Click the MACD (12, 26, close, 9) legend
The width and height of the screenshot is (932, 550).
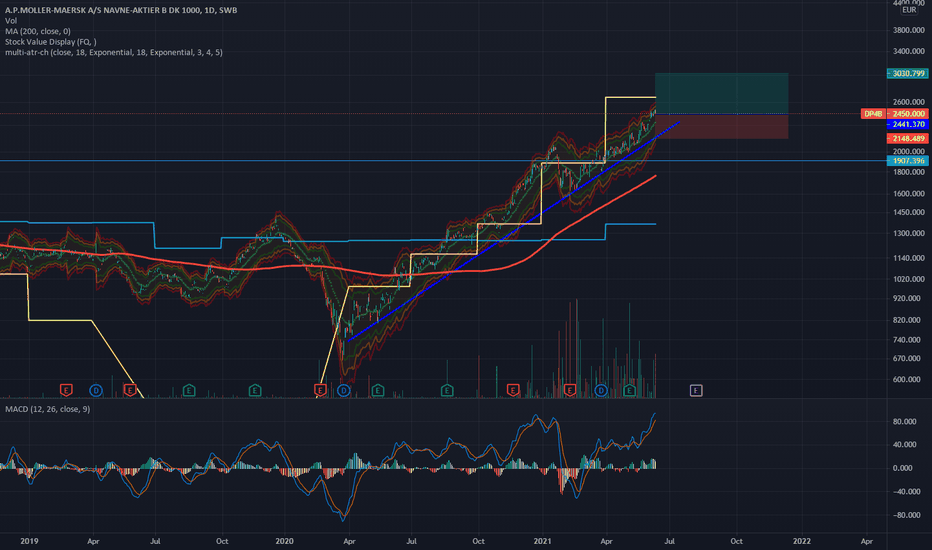(48, 409)
